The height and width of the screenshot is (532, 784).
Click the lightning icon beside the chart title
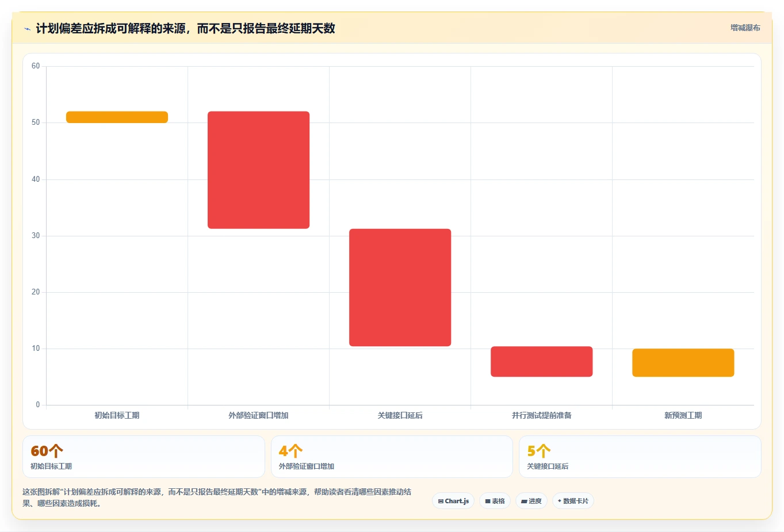click(x=27, y=29)
